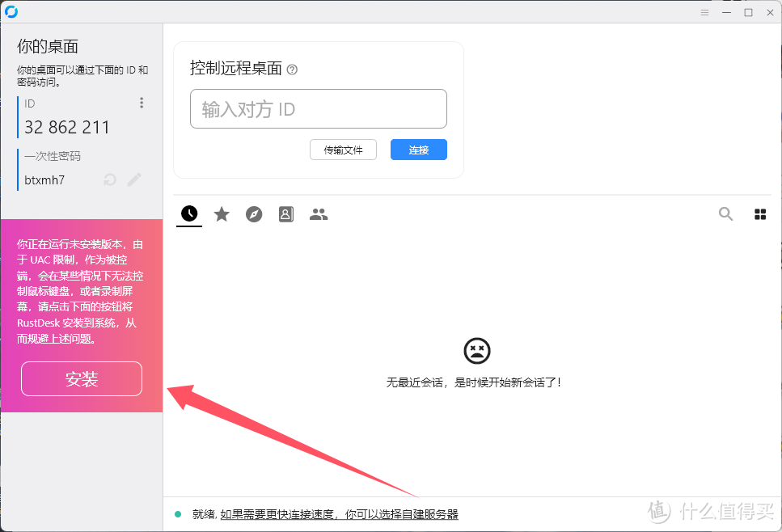Open session search with magnifier icon

tap(725, 213)
